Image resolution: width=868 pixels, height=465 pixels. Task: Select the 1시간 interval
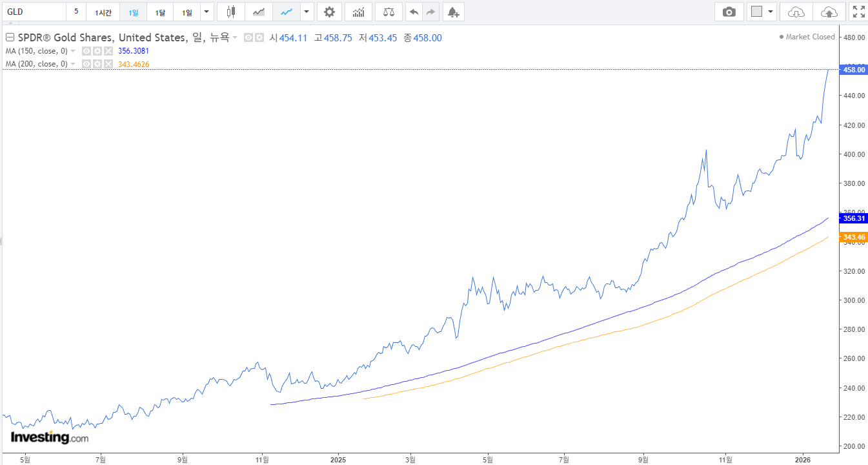coord(103,12)
